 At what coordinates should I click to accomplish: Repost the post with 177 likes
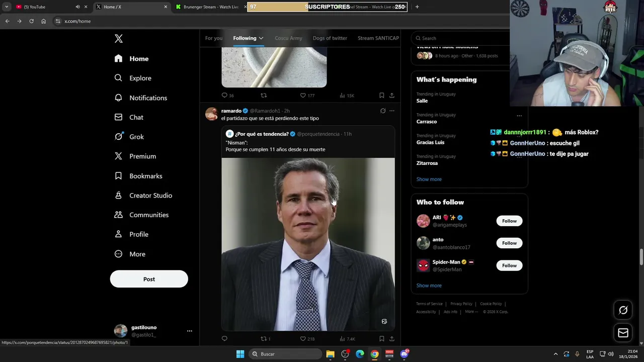[x=264, y=96]
